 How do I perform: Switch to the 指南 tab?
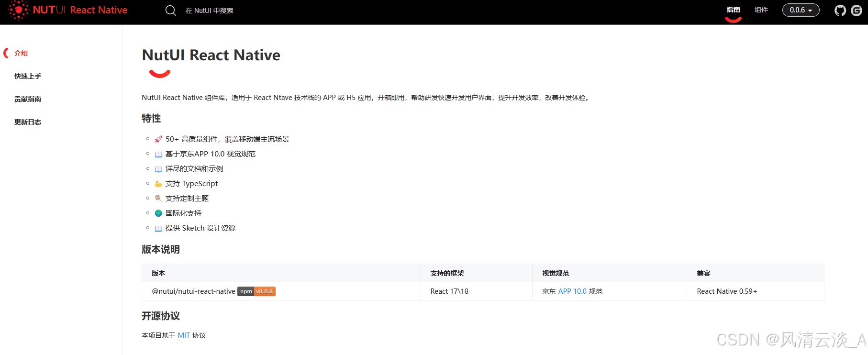[x=733, y=10]
